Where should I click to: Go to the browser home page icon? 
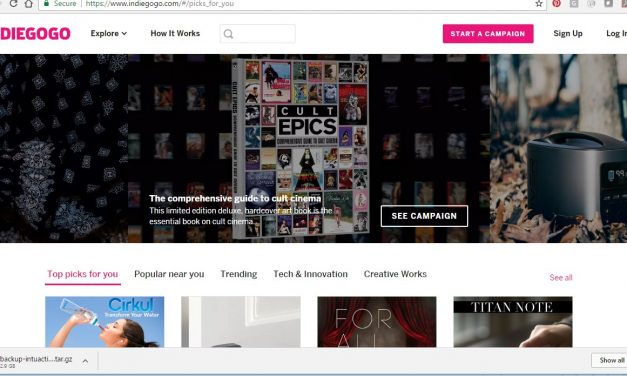click(x=28, y=4)
